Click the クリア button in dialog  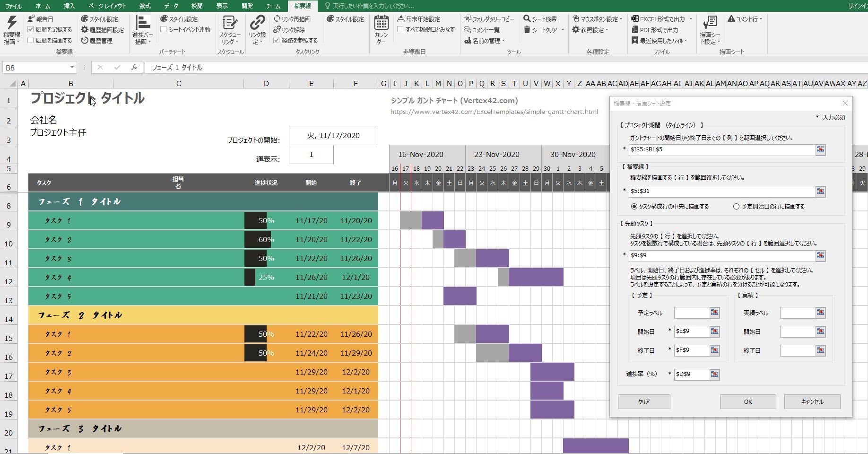click(x=644, y=402)
